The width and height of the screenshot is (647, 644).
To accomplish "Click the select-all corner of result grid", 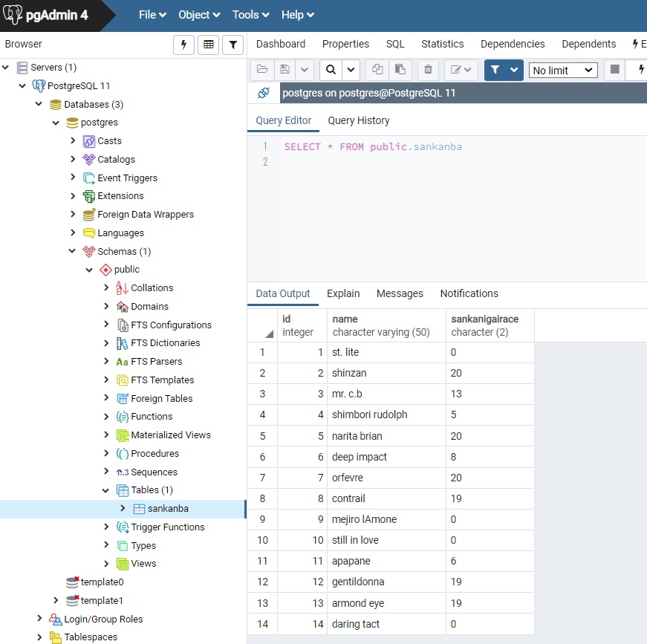I will coord(262,325).
